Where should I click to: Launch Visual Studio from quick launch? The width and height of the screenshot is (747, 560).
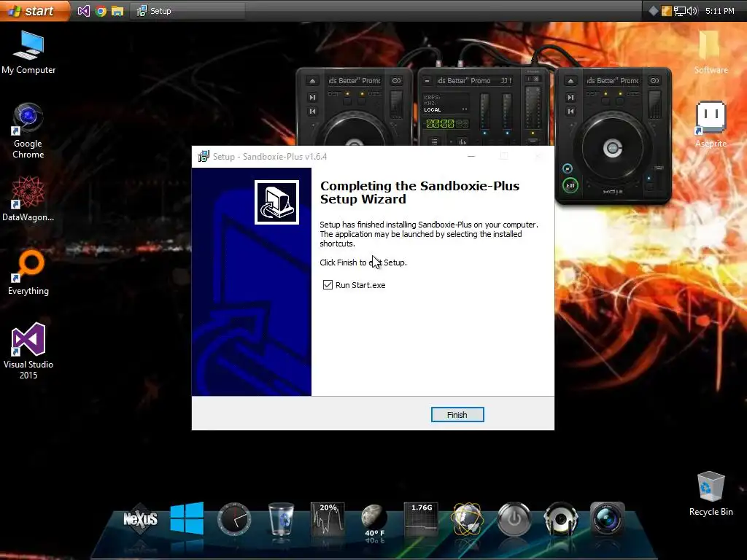tap(84, 10)
